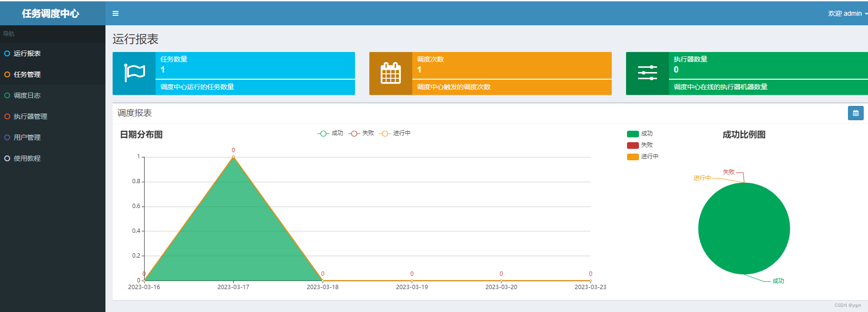
Task: Click the 2023-03-16 axis label
Action: tap(144, 287)
